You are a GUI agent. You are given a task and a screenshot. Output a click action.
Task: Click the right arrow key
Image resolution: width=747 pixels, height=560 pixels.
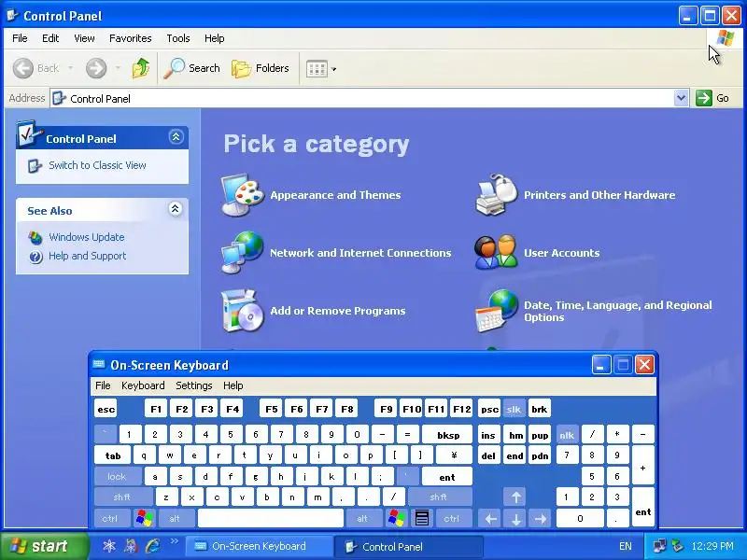pyautogui.click(x=541, y=518)
